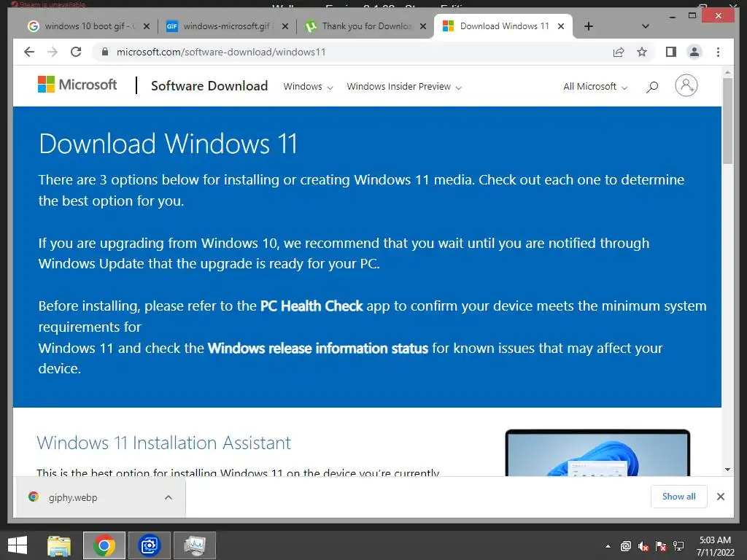Open the system monitor taskbar app
Screen dimensions: 747x560
(x=195, y=545)
